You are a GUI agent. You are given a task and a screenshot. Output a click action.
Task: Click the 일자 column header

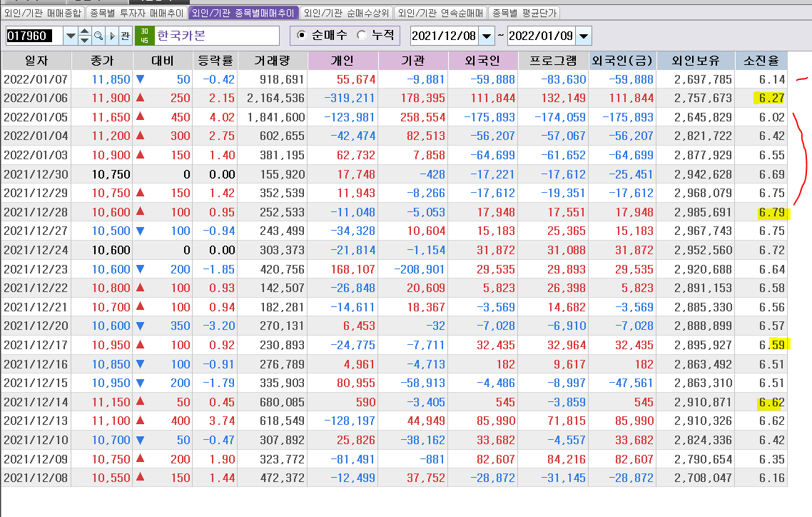[x=36, y=61]
